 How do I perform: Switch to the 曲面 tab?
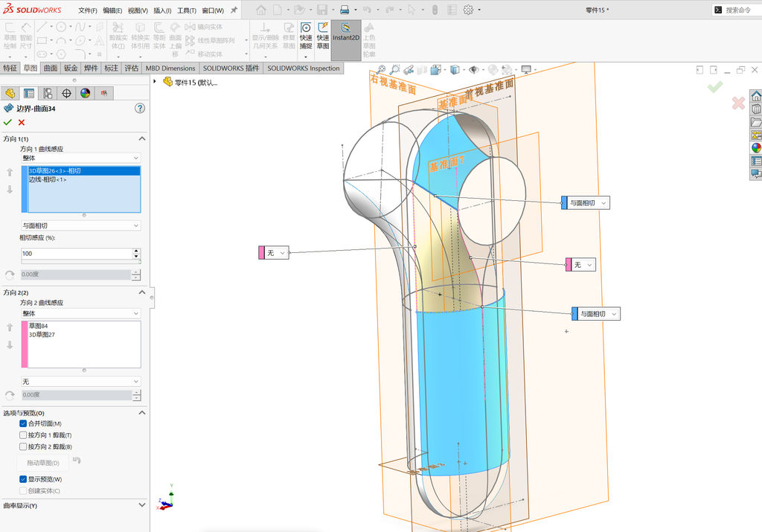(x=51, y=68)
